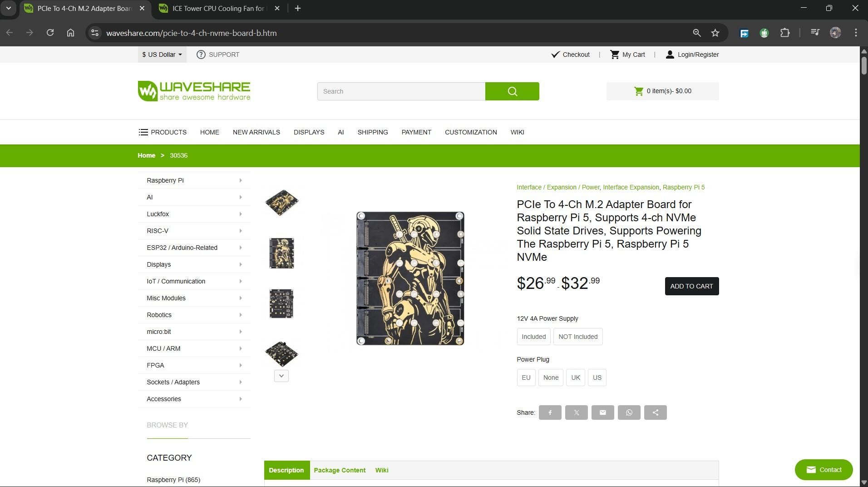Viewport: 868px width, 487px height.
Task: Click the Checkout checkmark icon
Action: coord(555,55)
